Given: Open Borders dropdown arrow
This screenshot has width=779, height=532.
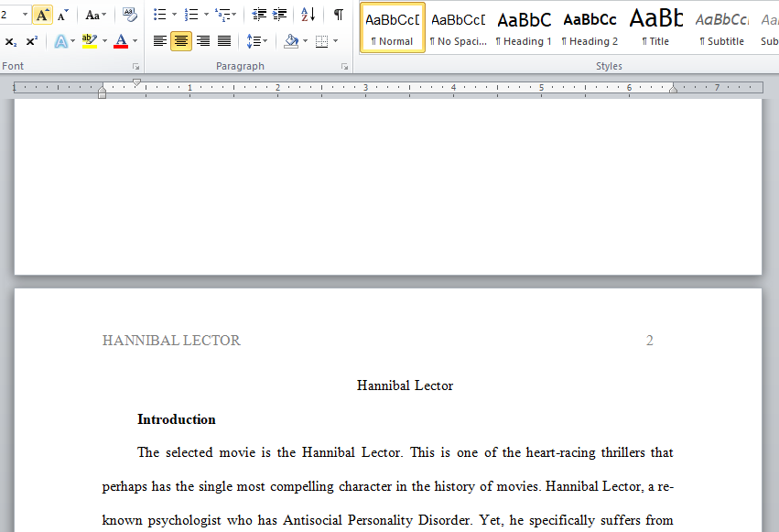Looking at the screenshot, I should point(336,41).
